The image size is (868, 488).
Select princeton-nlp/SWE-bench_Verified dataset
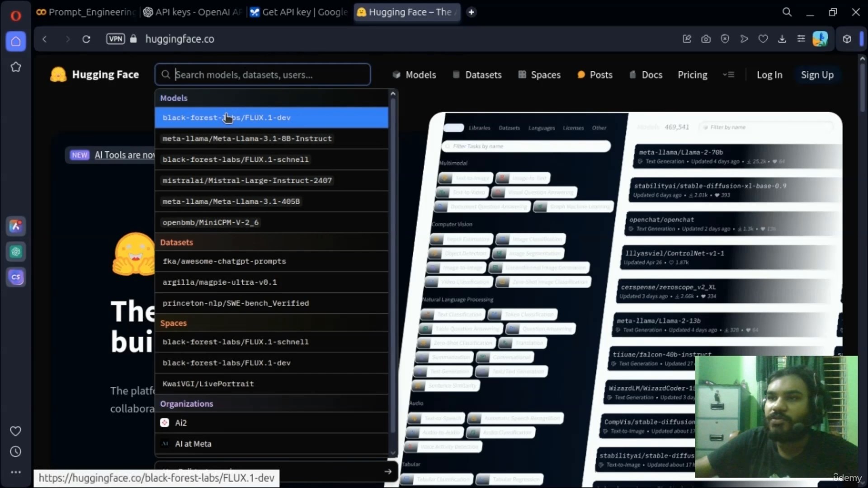point(271,303)
